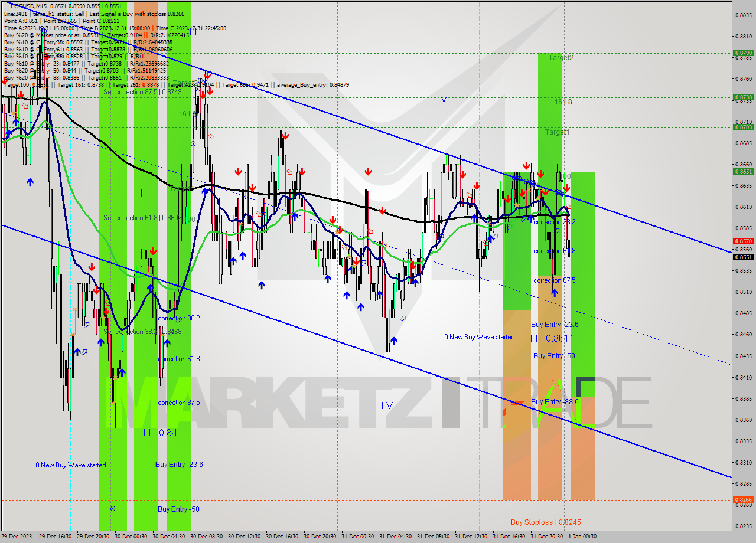Image resolution: width=756 pixels, height=543 pixels.
Task: Click the I I I 0.8511 wave label
Action: (552, 338)
